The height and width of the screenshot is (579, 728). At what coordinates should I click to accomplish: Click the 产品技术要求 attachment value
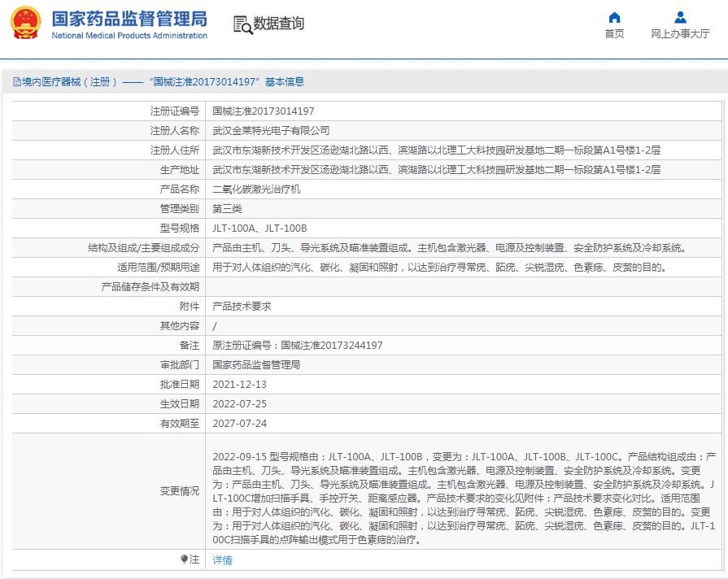point(242,307)
